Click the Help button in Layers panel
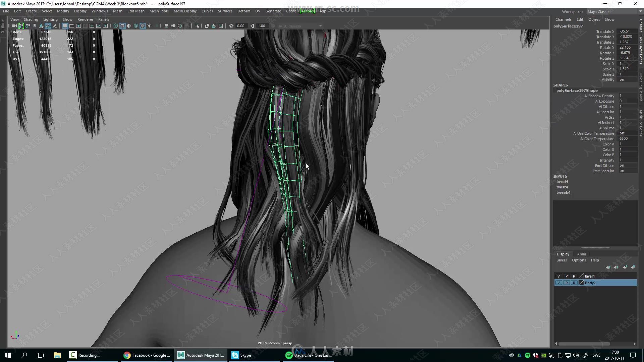The image size is (644, 362). tap(594, 260)
